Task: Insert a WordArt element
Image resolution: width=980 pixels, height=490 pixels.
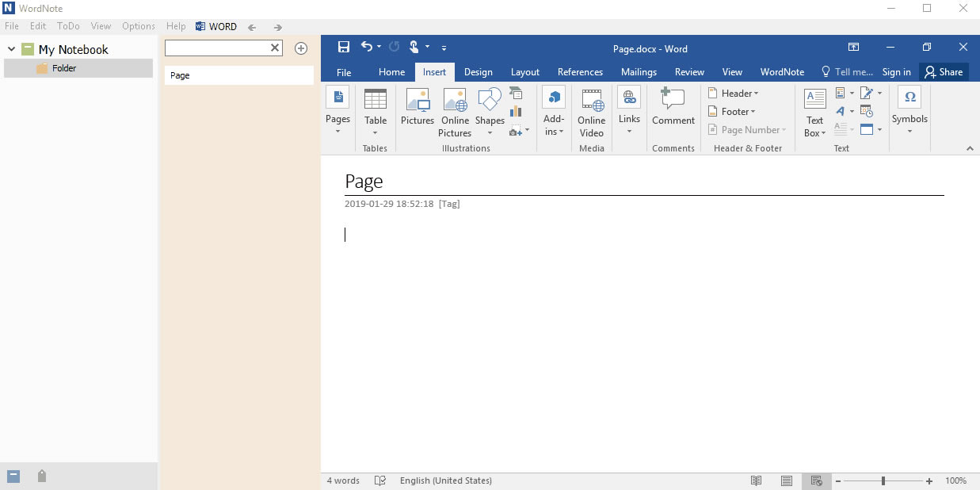Action: 841,111
